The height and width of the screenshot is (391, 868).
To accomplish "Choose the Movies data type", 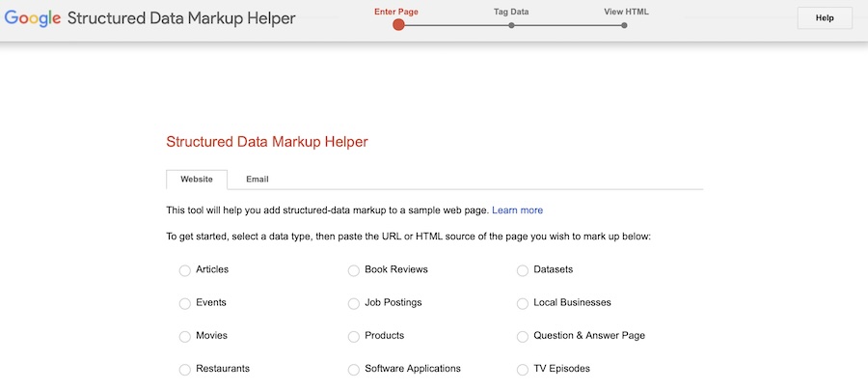I will click(185, 337).
